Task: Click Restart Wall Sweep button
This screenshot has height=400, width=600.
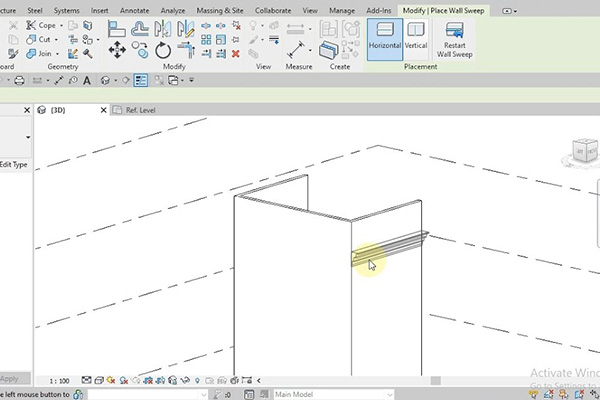Action: [x=455, y=39]
